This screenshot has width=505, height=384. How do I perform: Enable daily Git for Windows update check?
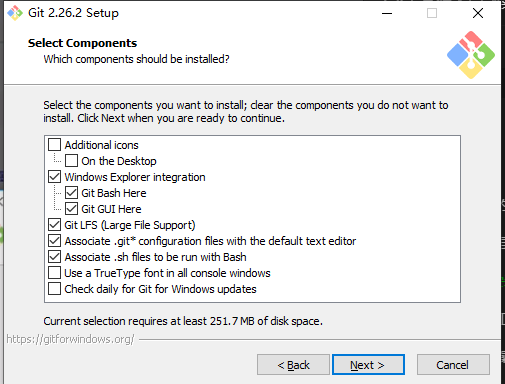[54, 289]
